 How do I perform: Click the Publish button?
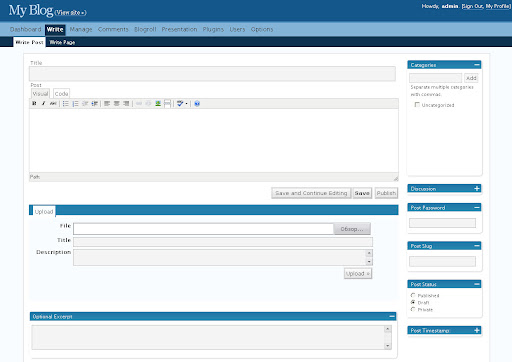(386, 193)
